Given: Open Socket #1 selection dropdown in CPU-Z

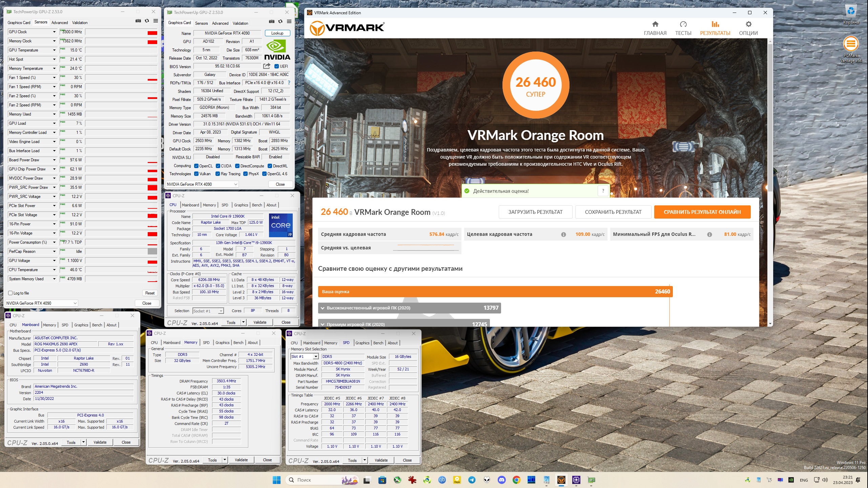Looking at the screenshot, I should 208,311.
